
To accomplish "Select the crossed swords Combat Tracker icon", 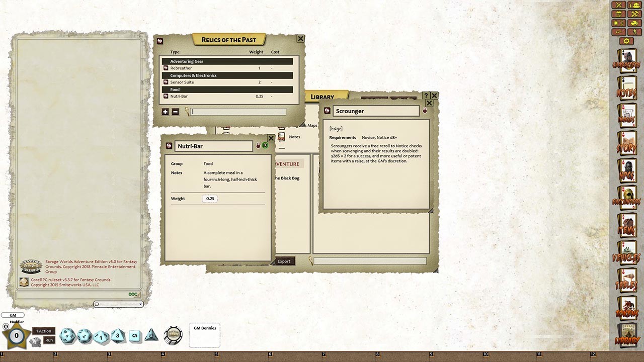I will pyautogui.click(x=618, y=5).
